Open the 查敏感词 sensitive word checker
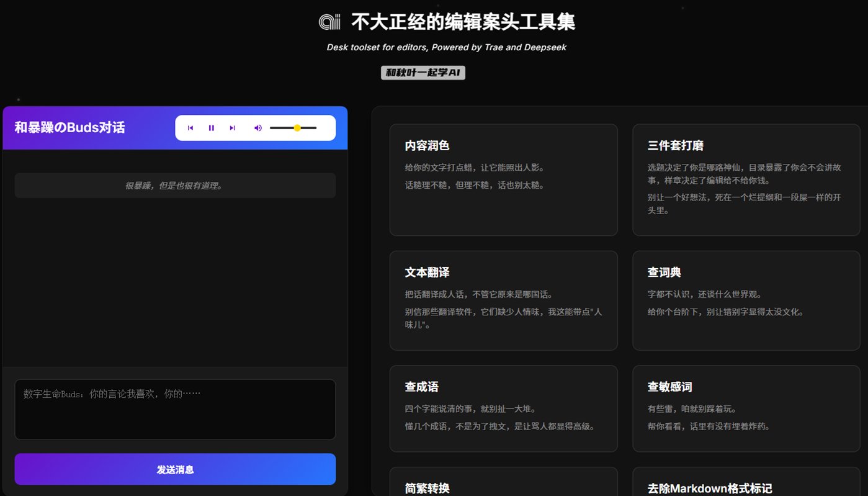This screenshot has height=496, width=868. pyautogui.click(x=746, y=408)
